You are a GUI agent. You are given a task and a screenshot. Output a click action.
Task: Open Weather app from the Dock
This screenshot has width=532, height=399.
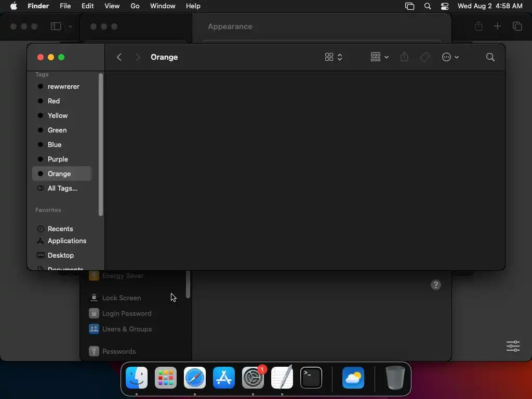(x=353, y=378)
